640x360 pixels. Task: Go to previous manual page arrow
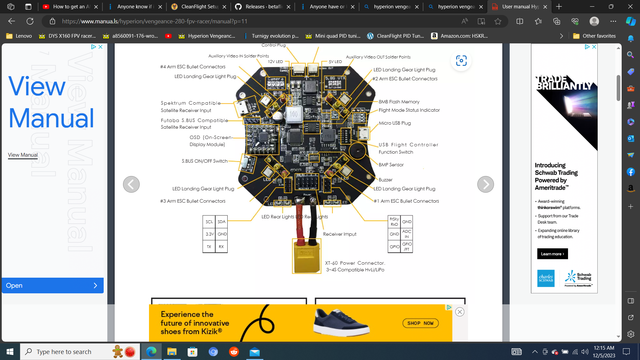click(131, 184)
